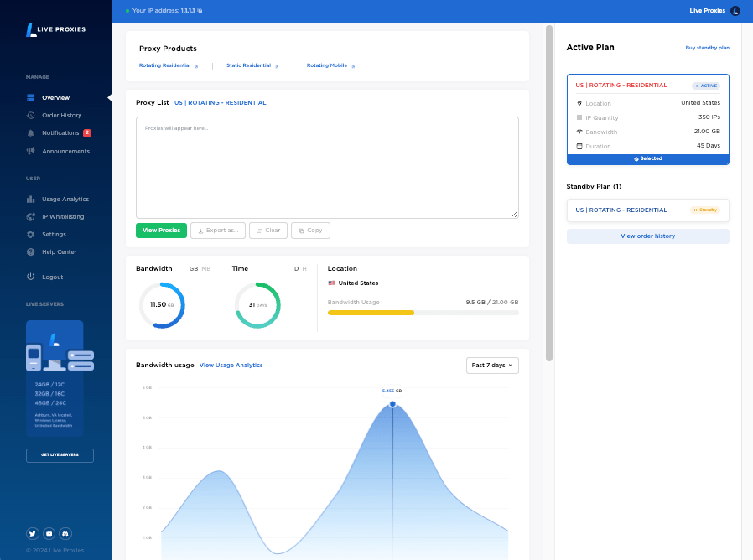
Task: Open the Past 7 days dropdown
Action: click(x=492, y=366)
